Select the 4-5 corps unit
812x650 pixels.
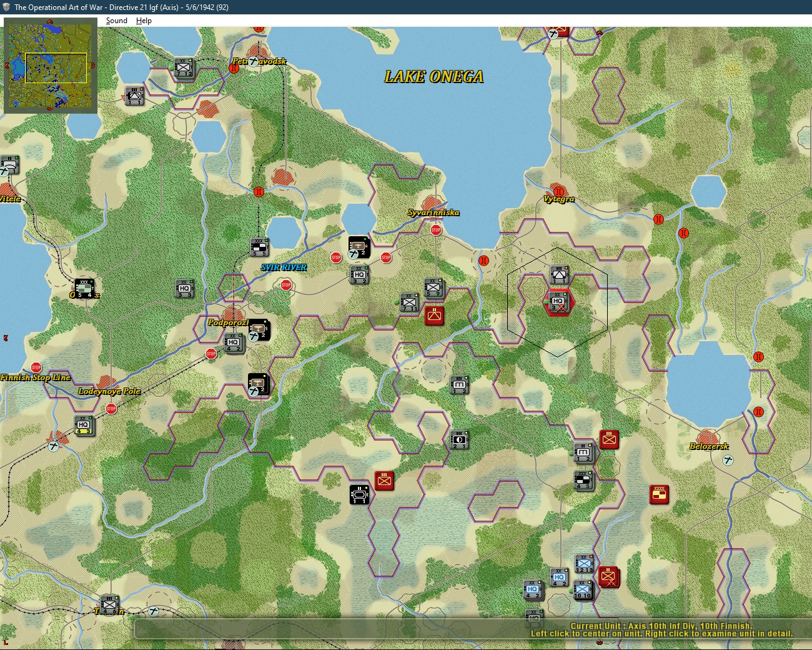click(x=584, y=481)
